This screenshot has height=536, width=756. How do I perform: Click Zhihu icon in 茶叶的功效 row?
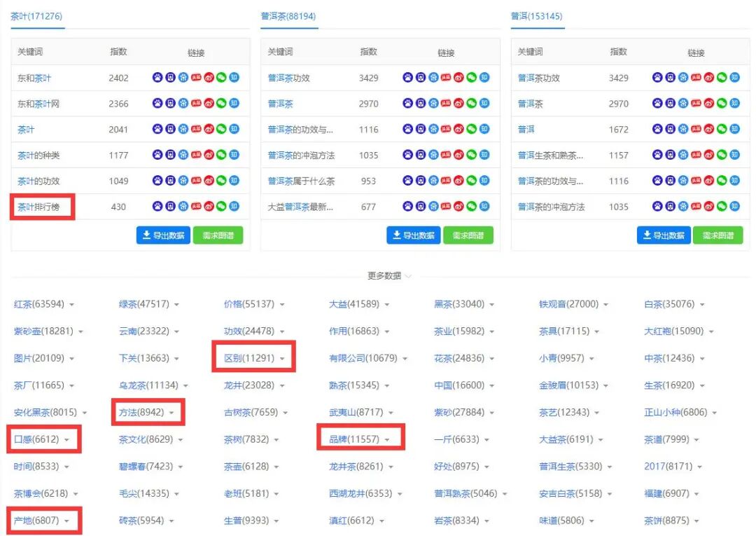pos(234,181)
